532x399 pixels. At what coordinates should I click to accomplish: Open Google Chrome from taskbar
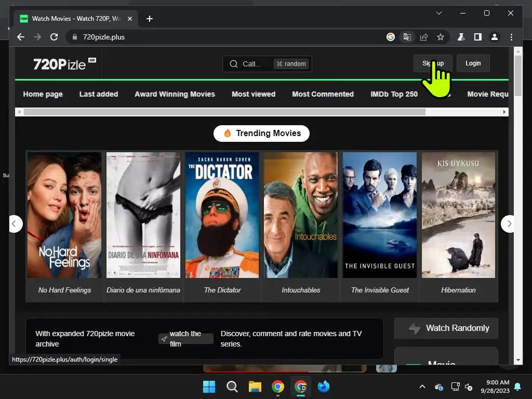pos(278,387)
